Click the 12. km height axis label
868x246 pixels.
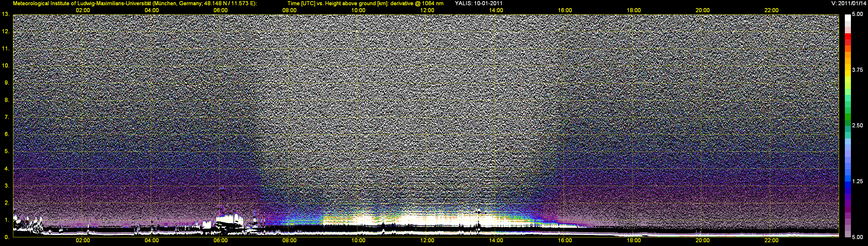(6, 31)
